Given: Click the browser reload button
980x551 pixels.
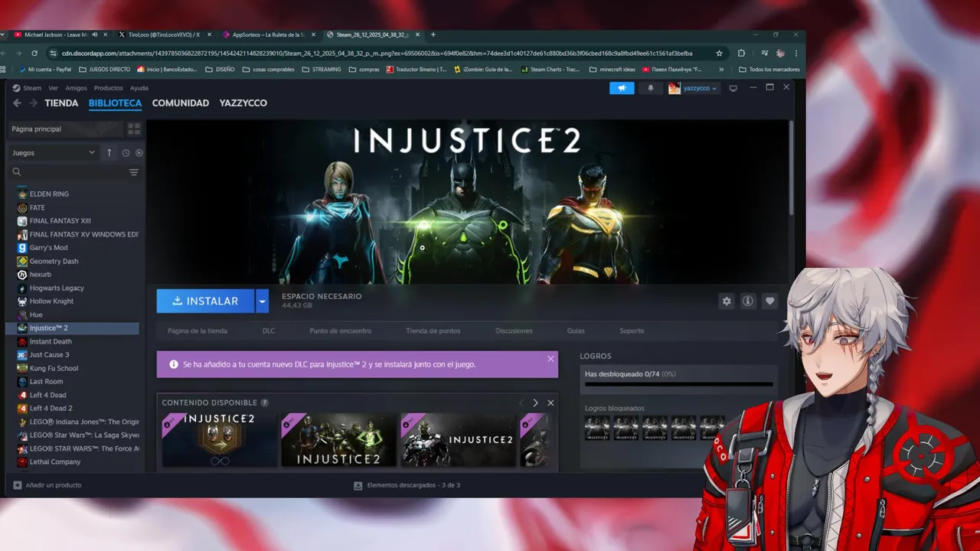Looking at the screenshot, I should tap(34, 53).
